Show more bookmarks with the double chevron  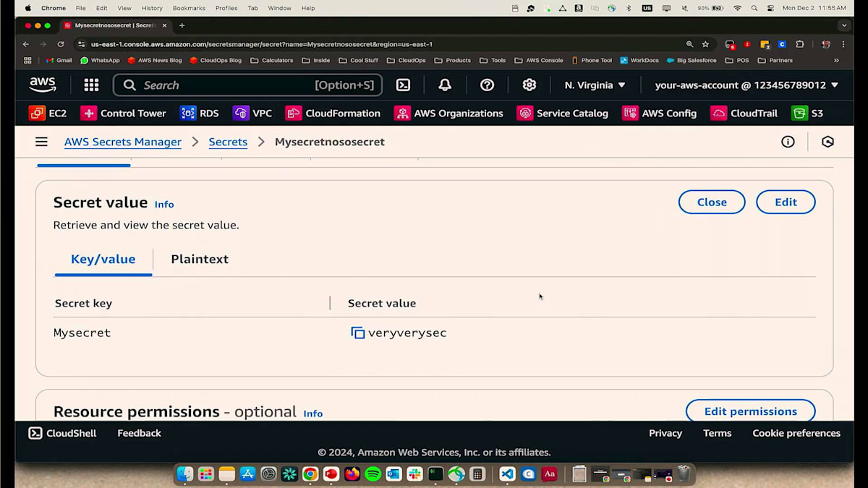(836, 61)
